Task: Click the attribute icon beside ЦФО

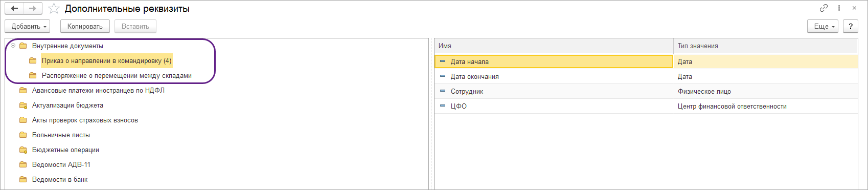Action: [x=443, y=106]
